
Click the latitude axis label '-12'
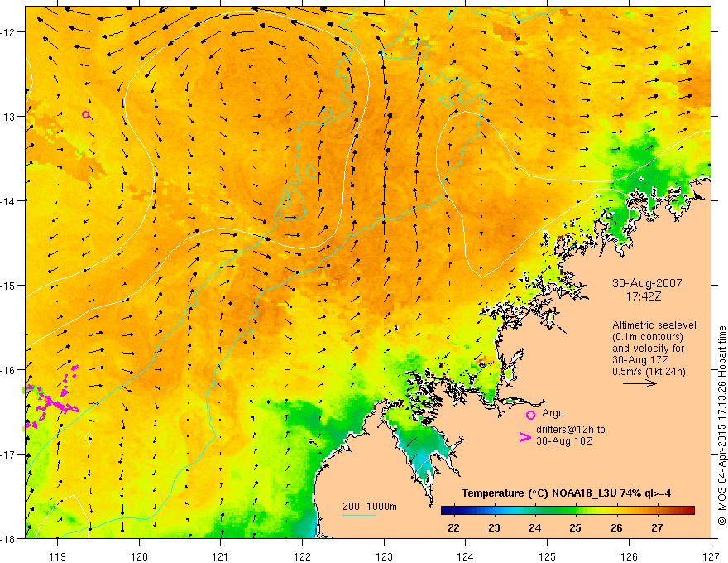pyautogui.click(x=8, y=32)
